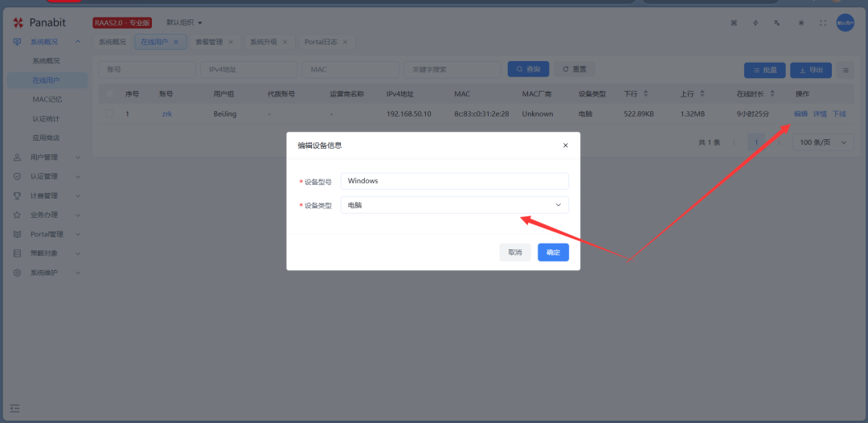The height and width of the screenshot is (423, 868).
Task: Expand the 计费管理 sidebar group
Action: coord(47,195)
